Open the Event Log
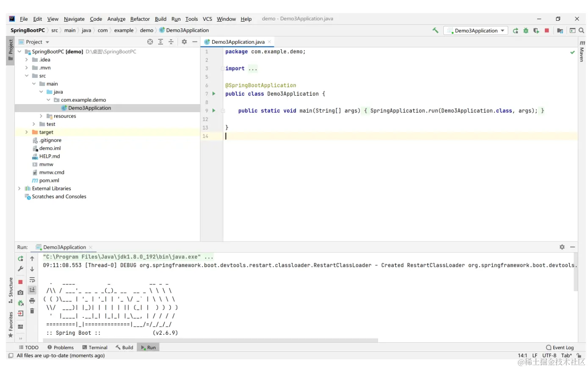 pos(560,347)
